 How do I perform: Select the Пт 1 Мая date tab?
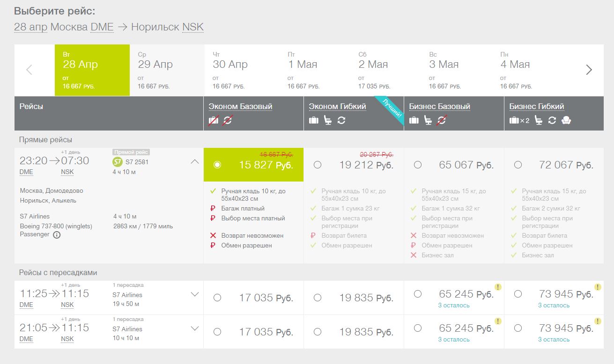315,70
